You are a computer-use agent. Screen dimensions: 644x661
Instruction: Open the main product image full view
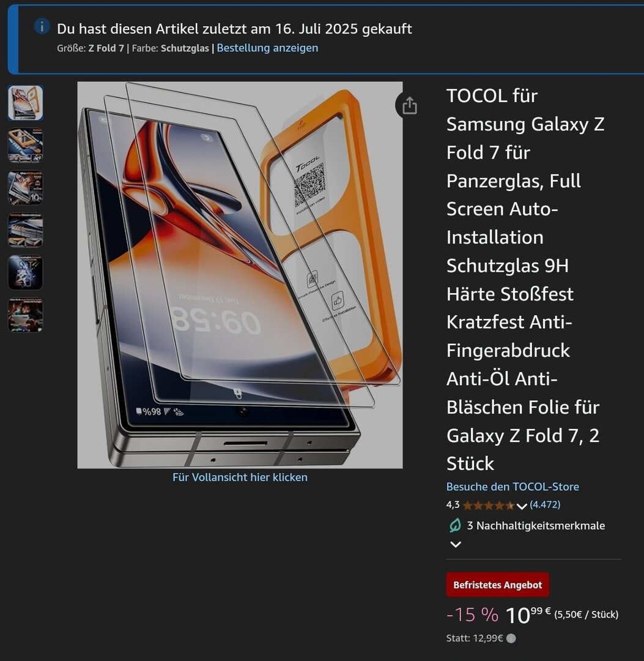(240, 275)
